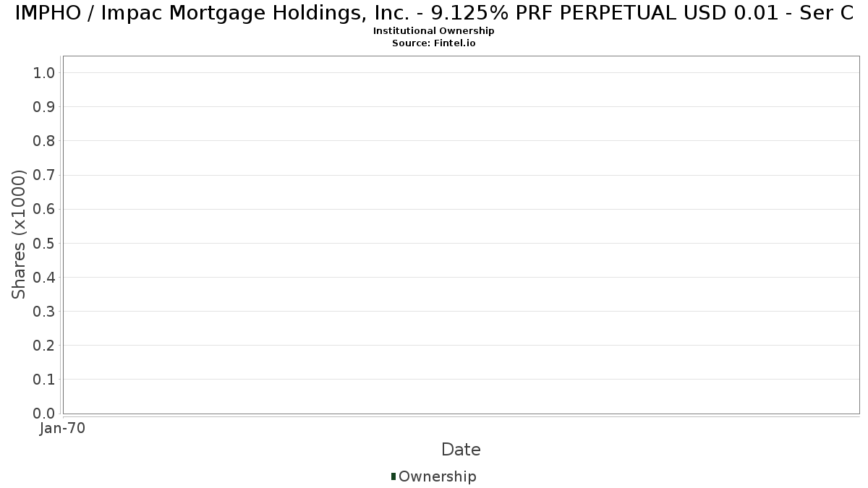Select the 0.8 y-axis tick label
This screenshot has width=868, height=488.
[43, 140]
